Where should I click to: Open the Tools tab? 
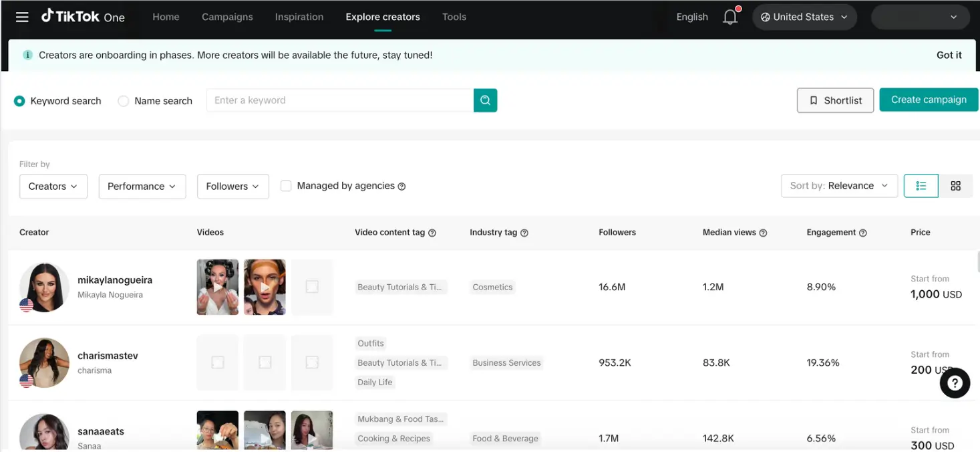(x=454, y=17)
